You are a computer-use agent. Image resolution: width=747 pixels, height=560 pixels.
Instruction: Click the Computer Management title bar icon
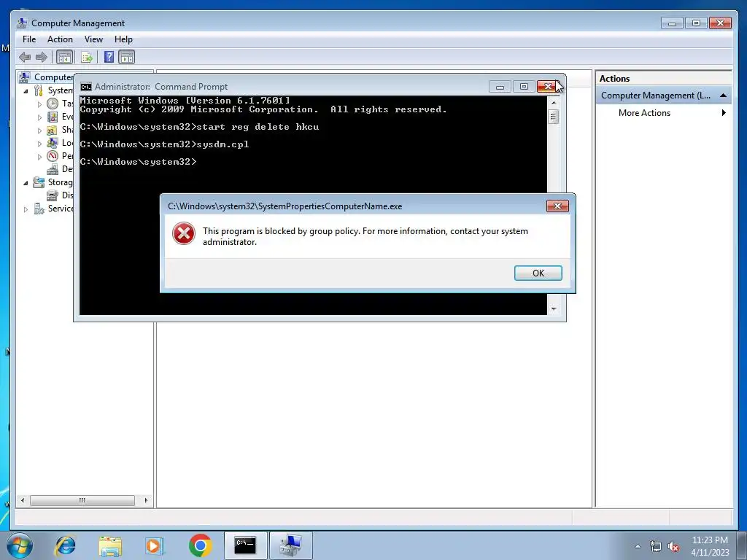click(22, 23)
